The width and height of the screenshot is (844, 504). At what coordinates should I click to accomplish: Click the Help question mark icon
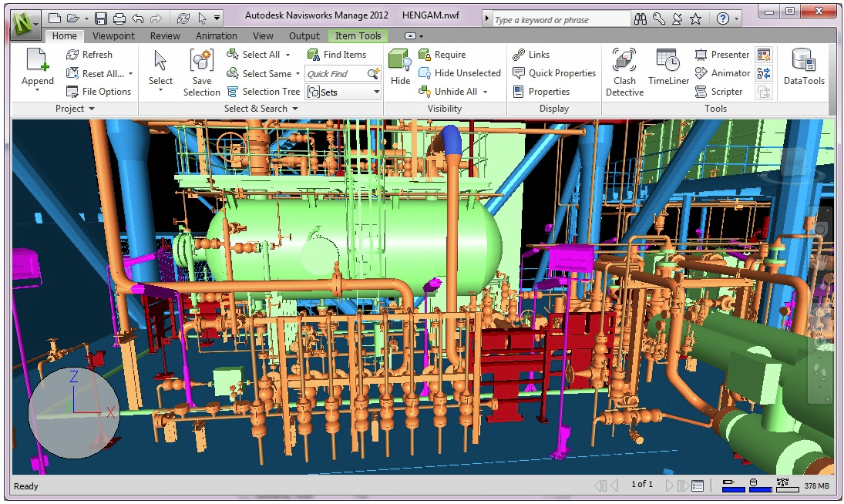click(x=723, y=19)
